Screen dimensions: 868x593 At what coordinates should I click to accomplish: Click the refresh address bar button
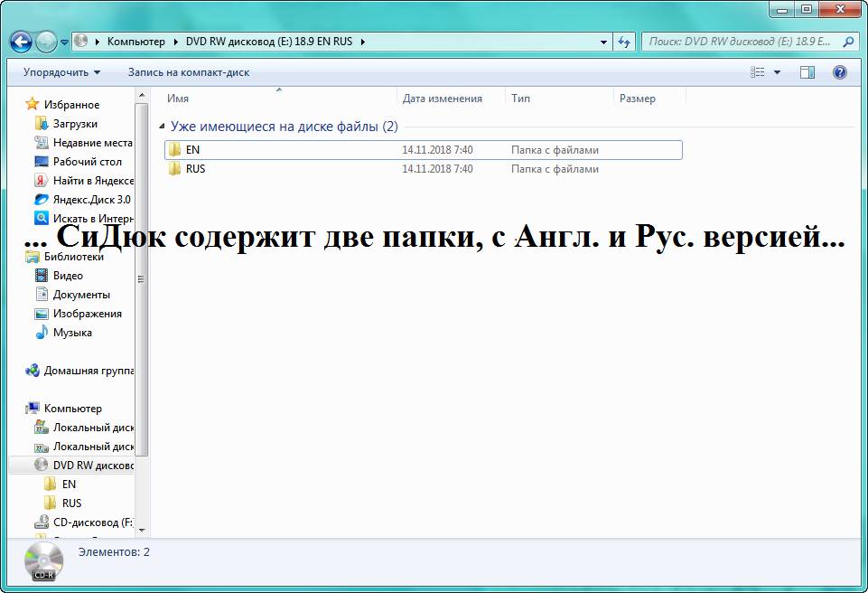click(624, 42)
